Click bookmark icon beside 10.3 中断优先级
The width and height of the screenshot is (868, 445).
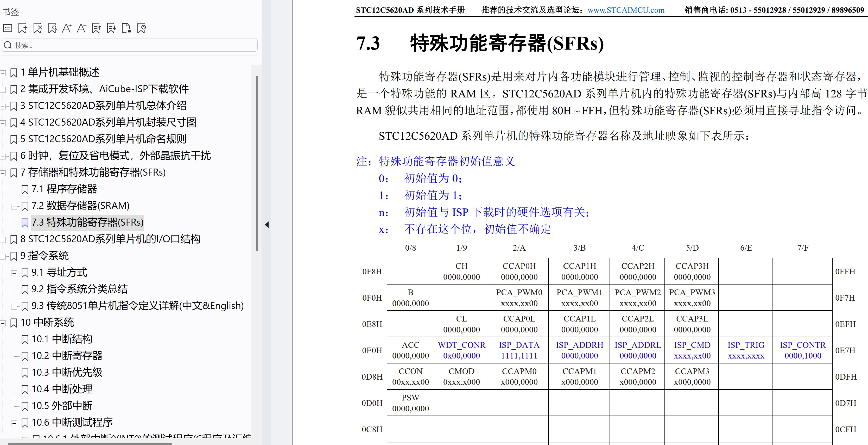(25, 373)
